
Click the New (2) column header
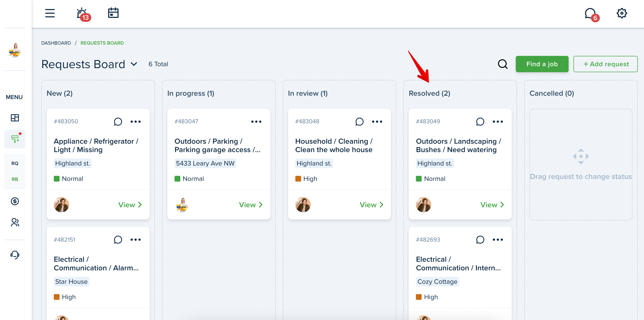60,93
